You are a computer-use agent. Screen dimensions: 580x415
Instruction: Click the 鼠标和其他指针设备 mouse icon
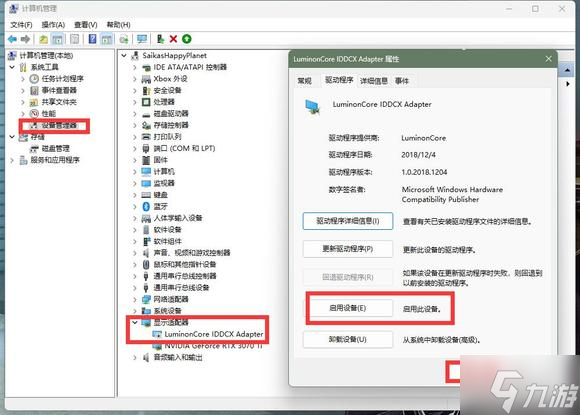click(x=146, y=264)
